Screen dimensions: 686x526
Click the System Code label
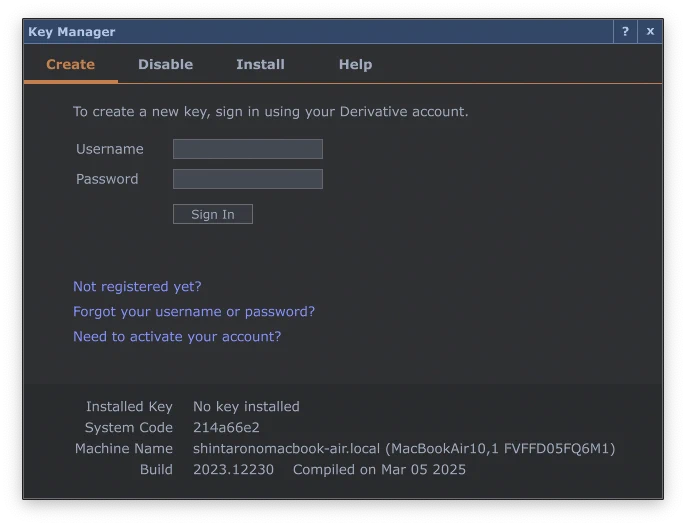(x=129, y=427)
